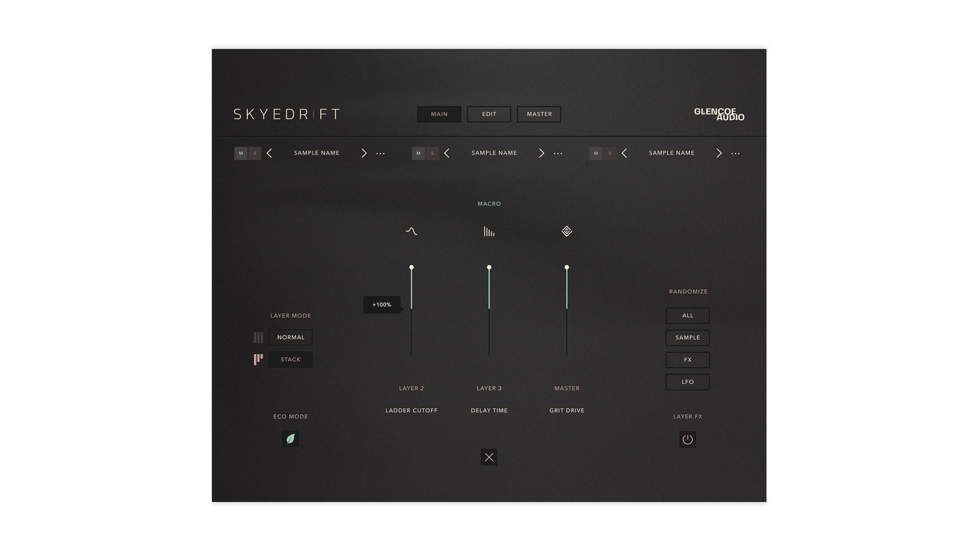Image resolution: width=980 pixels, height=551 pixels.
Task: Select STACK layer mode
Action: (290, 360)
